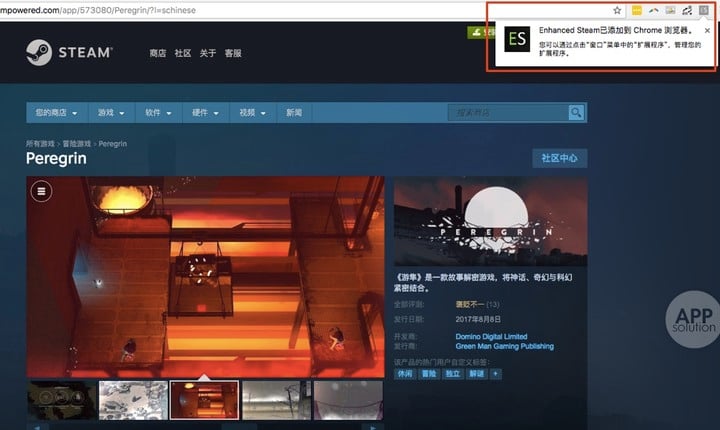This screenshot has width=720, height=430.
Task: Dismiss the Enhanced Steam added notification
Action: 707,30
